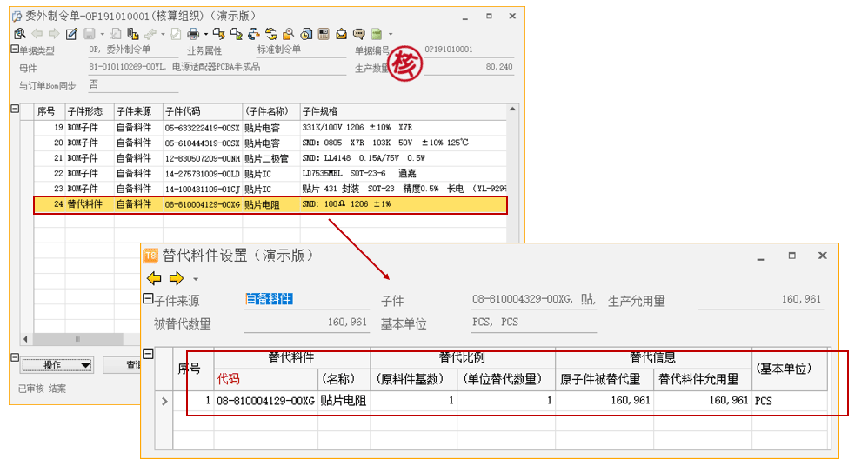Click the clock document icon in the toolbar
Image resolution: width=868 pixels, height=466 pixels.
coord(306,34)
